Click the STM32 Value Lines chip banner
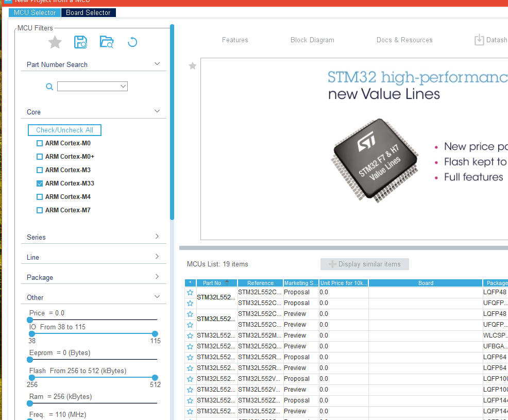Screen dimensions: 508x420 coord(375,160)
